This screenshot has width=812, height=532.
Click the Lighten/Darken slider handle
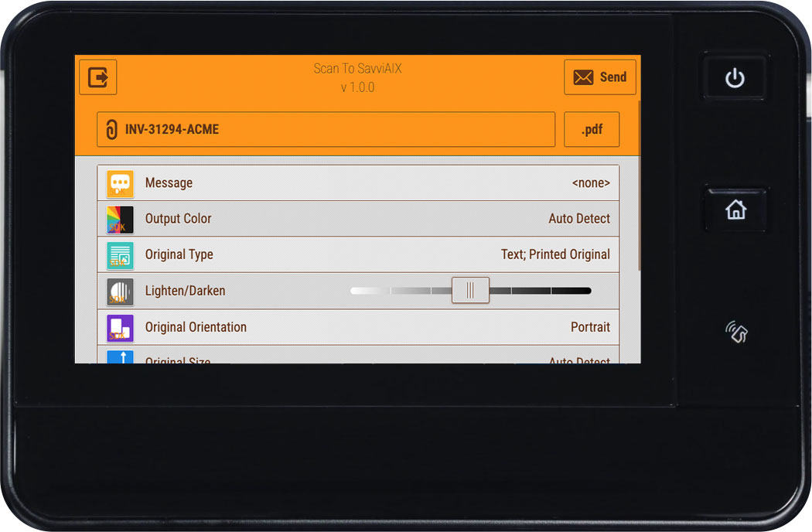pos(470,291)
